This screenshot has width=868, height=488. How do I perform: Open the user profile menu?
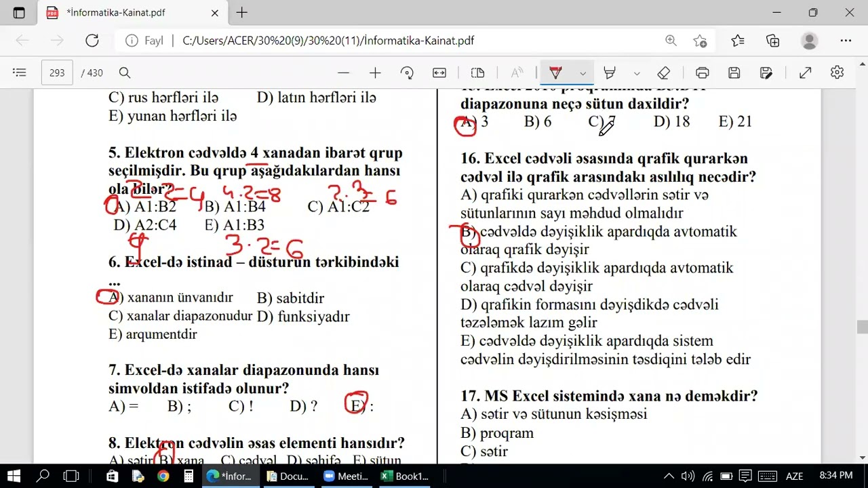[x=809, y=41]
